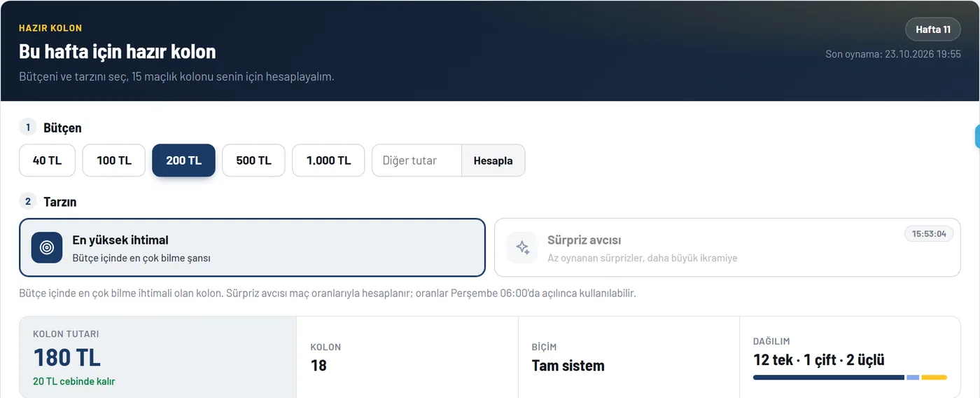Click the target icon on En yüksek ihtimal

(47, 247)
